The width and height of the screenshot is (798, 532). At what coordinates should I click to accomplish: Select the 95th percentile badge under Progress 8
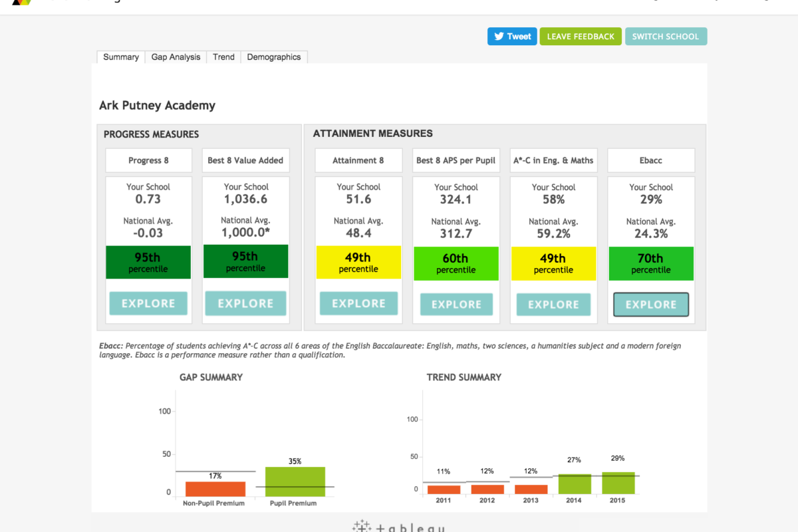tap(148, 262)
